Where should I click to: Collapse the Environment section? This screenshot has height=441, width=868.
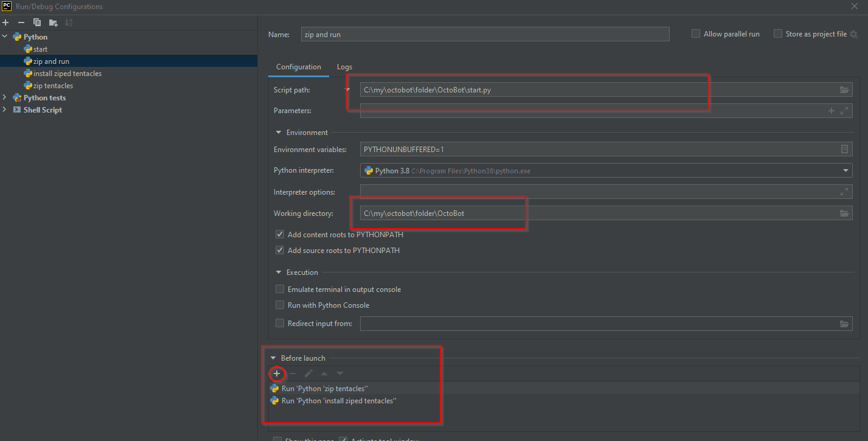click(x=279, y=133)
